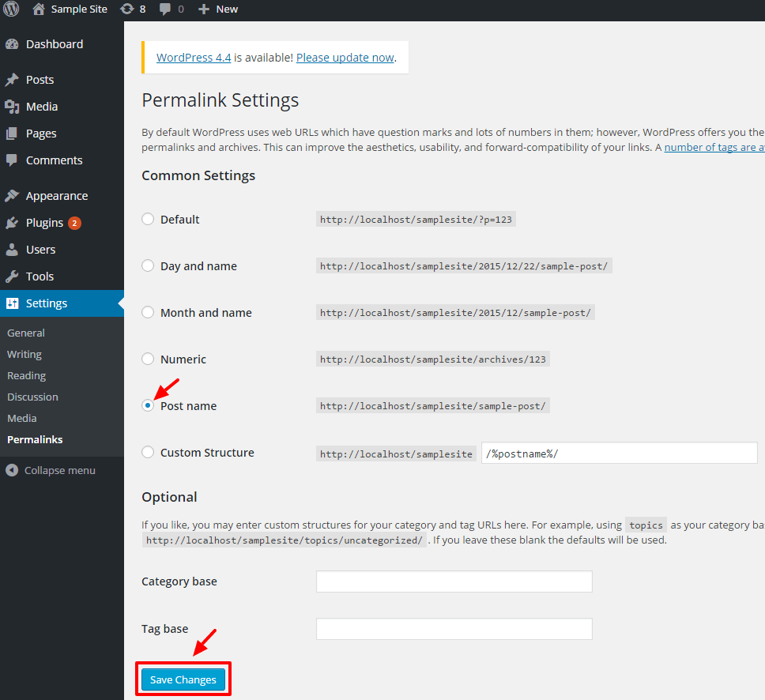
Task: Open Dashboard from the sidebar
Action: click(54, 44)
